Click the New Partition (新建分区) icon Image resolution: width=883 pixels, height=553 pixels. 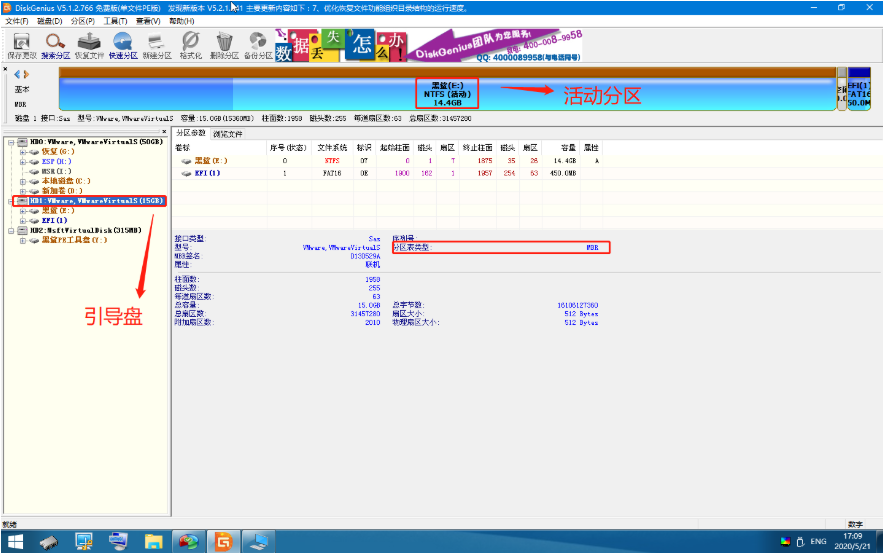[x=157, y=45]
